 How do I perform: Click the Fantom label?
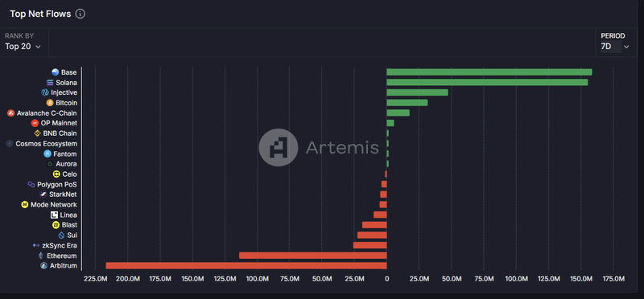point(65,154)
